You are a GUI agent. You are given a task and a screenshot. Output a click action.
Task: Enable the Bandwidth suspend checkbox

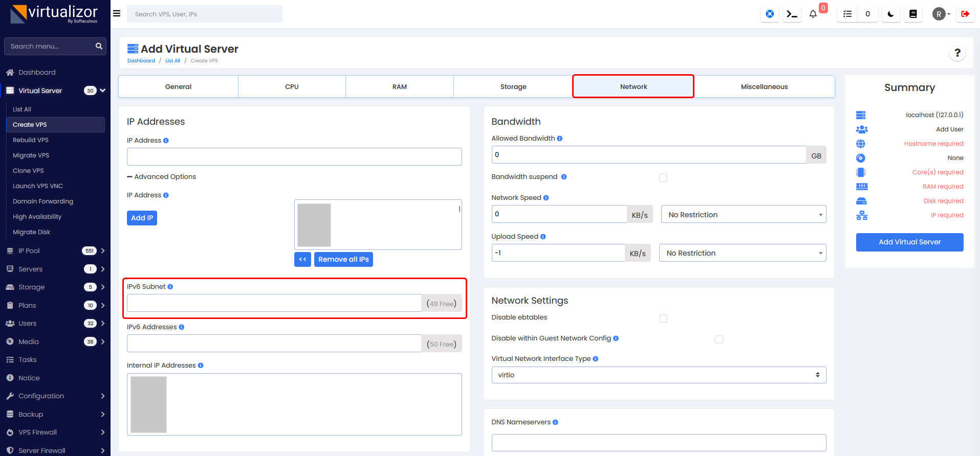[x=663, y=178]
